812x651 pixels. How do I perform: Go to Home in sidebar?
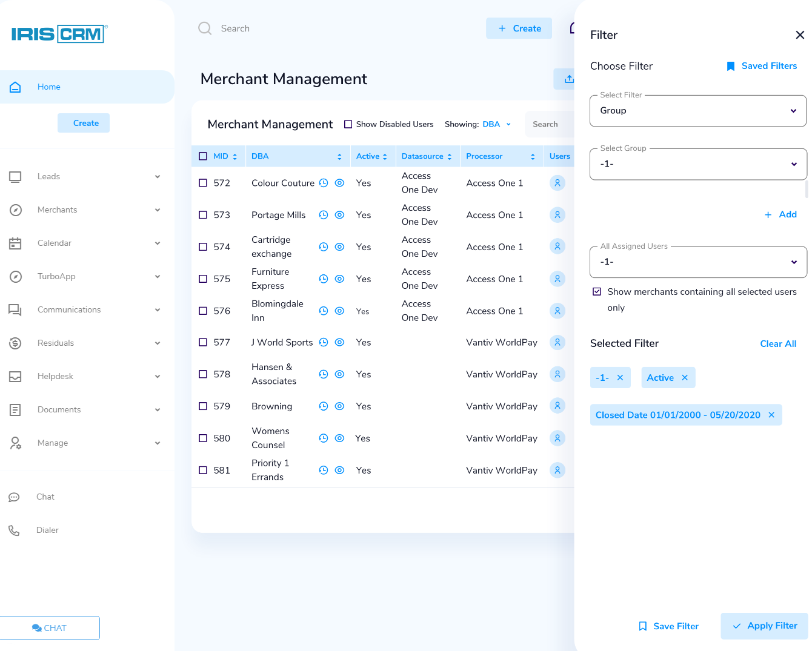(x=87, y=87)
